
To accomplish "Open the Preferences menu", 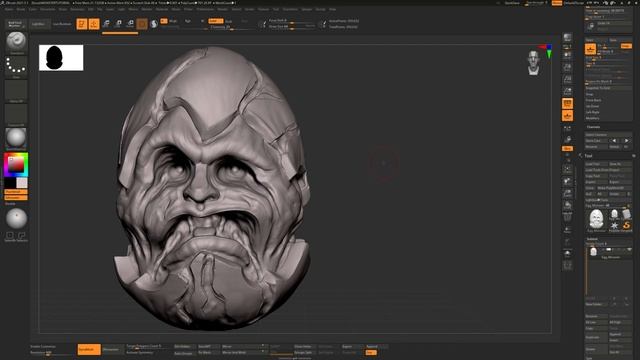I will (x=205, y=9).
